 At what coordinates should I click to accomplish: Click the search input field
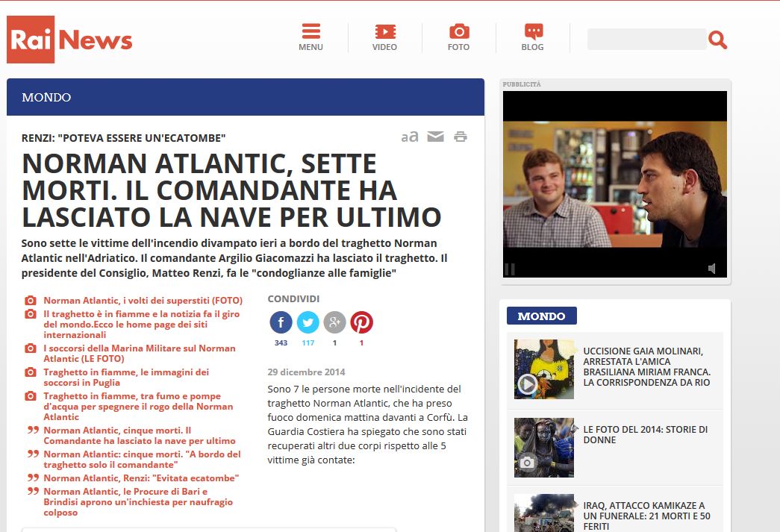click(x=646, y=40)
